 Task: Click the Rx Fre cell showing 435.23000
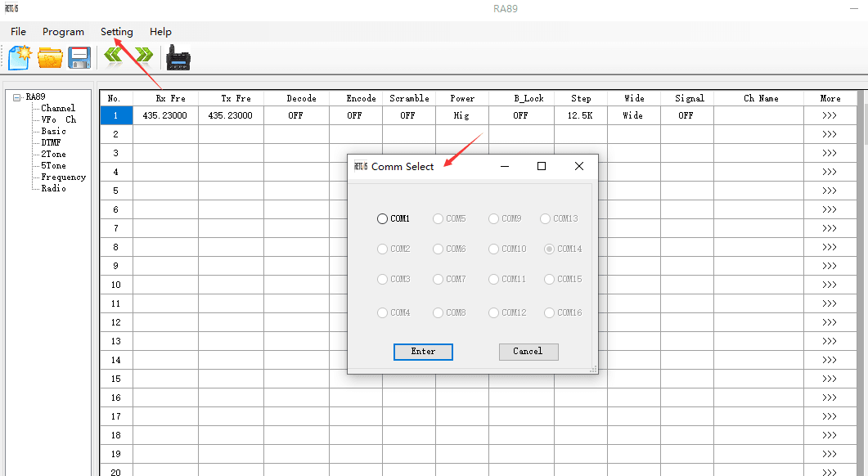click(x=165, y=115)
